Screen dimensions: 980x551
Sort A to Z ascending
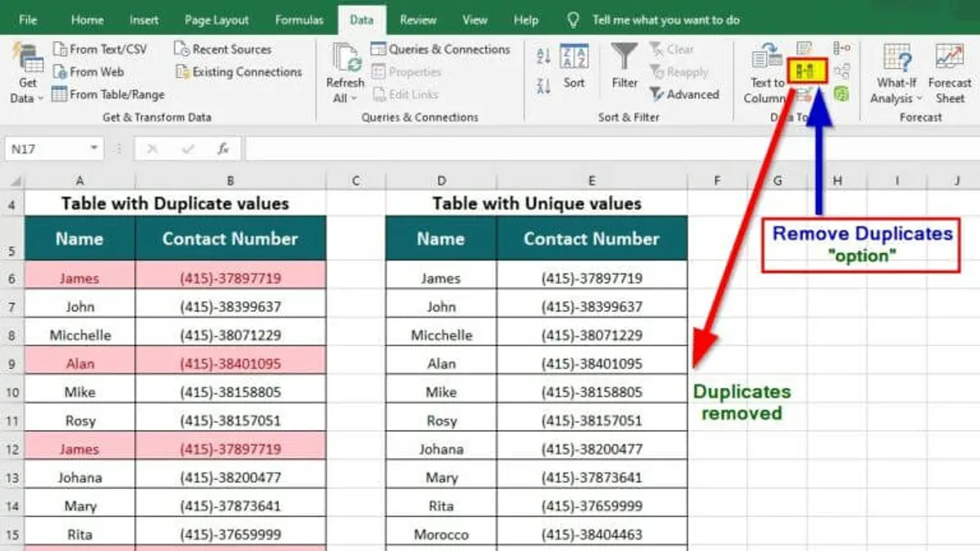click(x=544, y=56)
